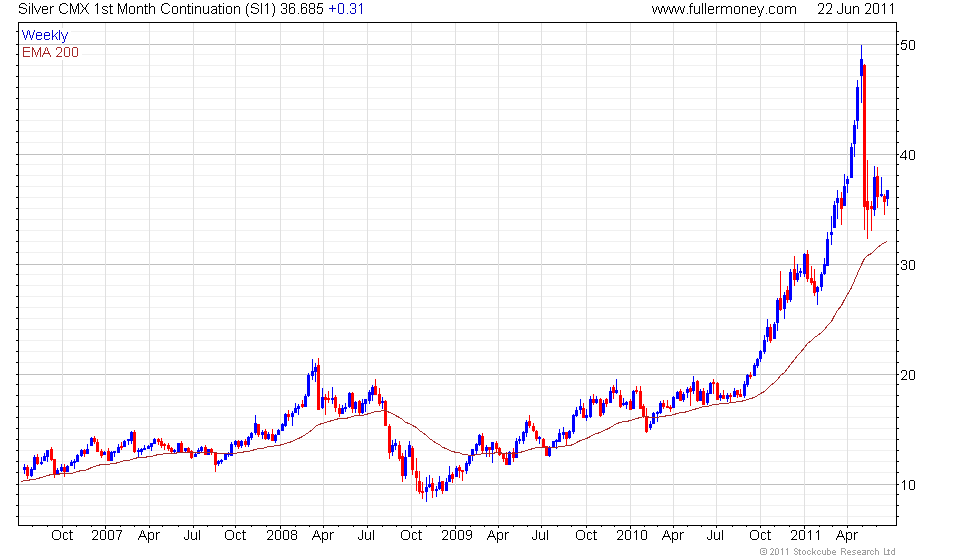Click the +0.31 price change value
Screen dimensions: 980x560
pos(347,9)
